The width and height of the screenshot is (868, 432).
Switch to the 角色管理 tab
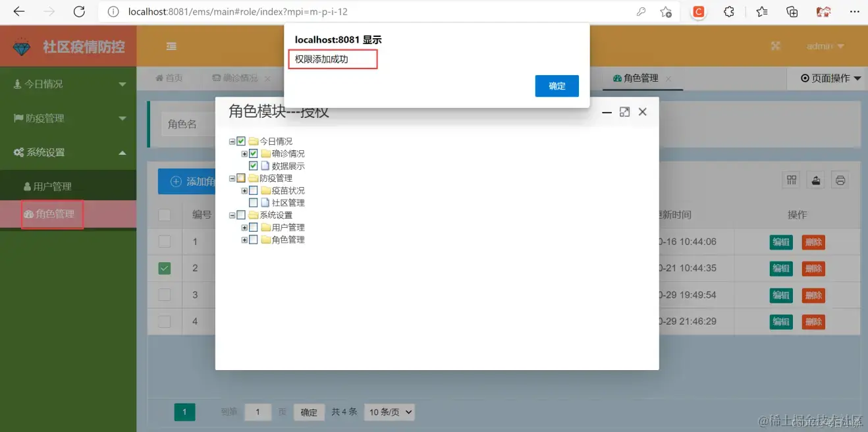636,78
